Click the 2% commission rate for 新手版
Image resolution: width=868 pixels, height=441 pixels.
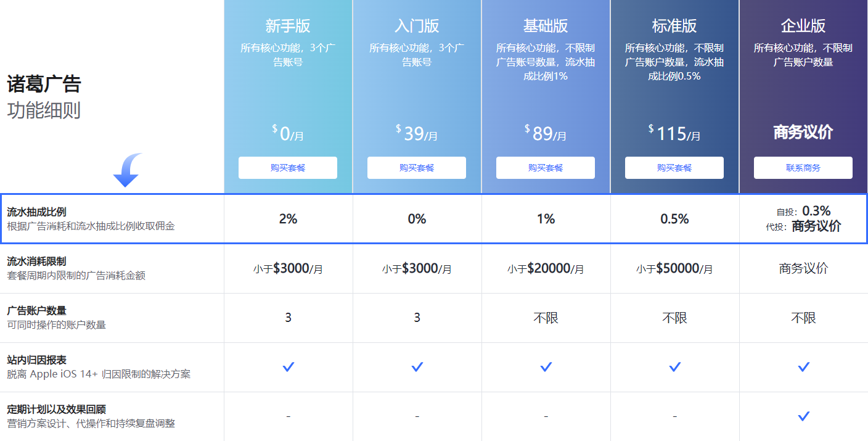[288, 219]
